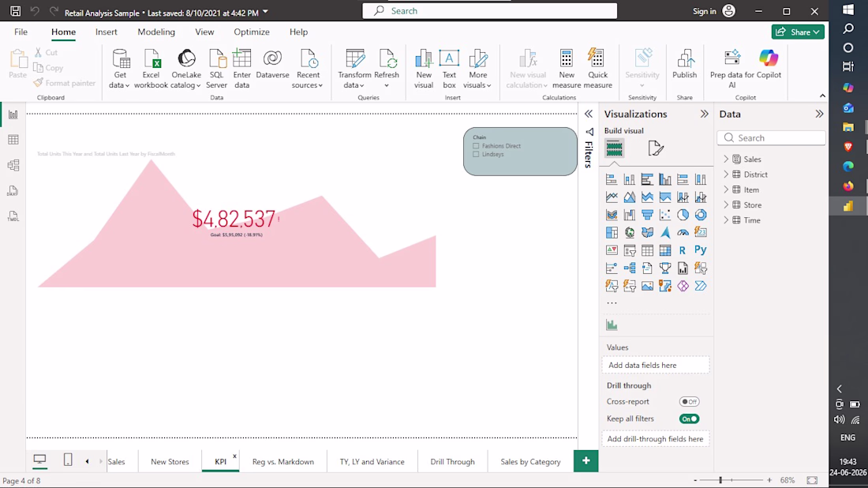Select the Azure map visual
868x488 pixels.
[x=665, y=233]
